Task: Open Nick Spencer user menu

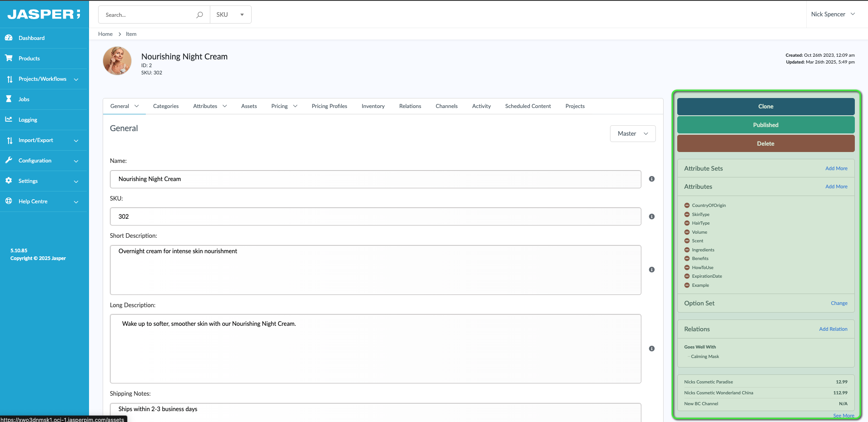Action: tap(833, 15)
